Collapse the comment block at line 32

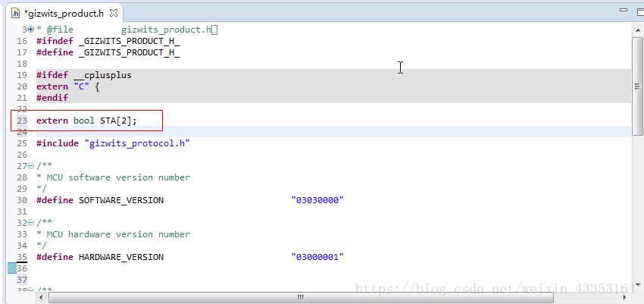click(30, 223)
